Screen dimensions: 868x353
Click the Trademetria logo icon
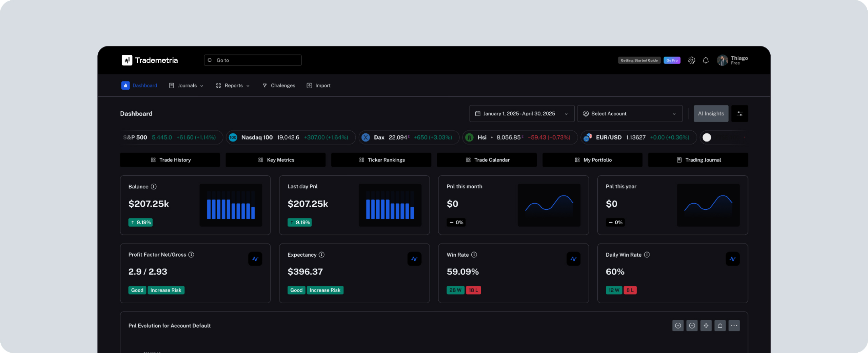[x=127, y=60]
